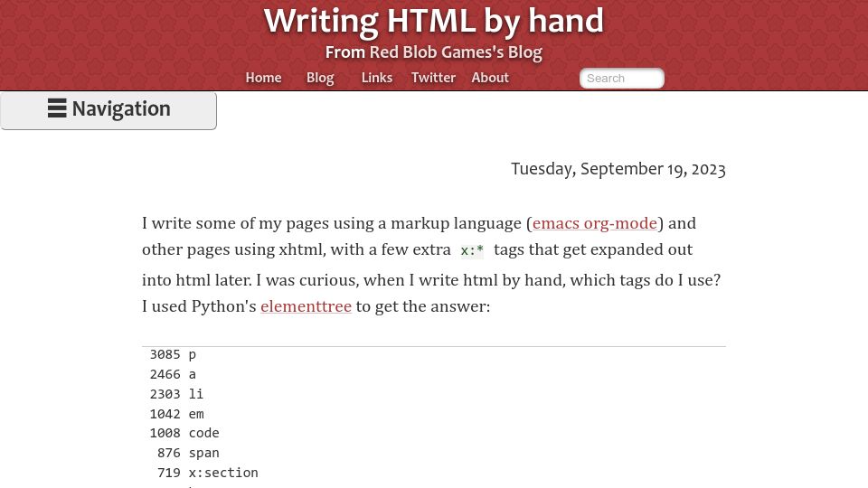Click 'From Red Blob Games's Blog' subtitle
The width and height of the screenshot is (868, 488).
coord(433,52)
